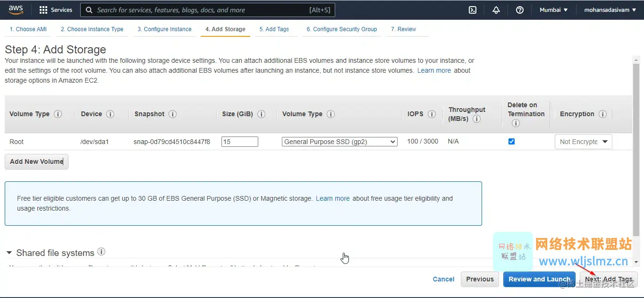Click the scrollbar down arrow
The image size is (644, 298).
click(x=636, y=262)
